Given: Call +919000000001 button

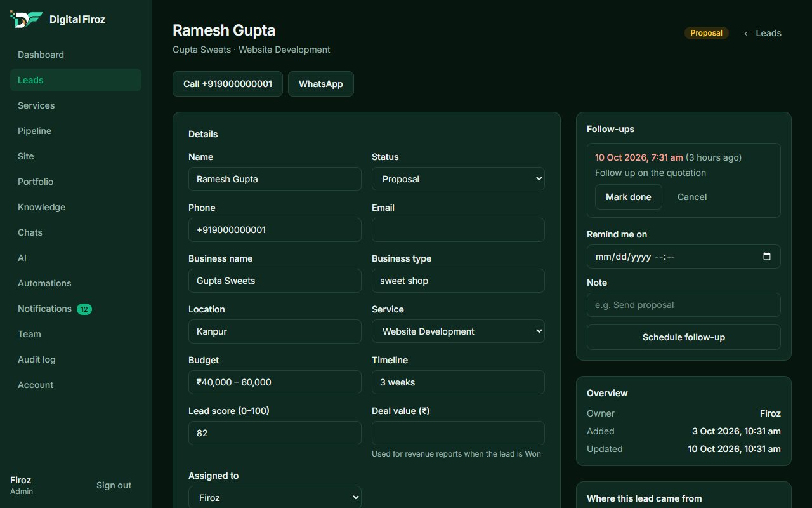Looking at the screenshot, I should click(228, 84).
